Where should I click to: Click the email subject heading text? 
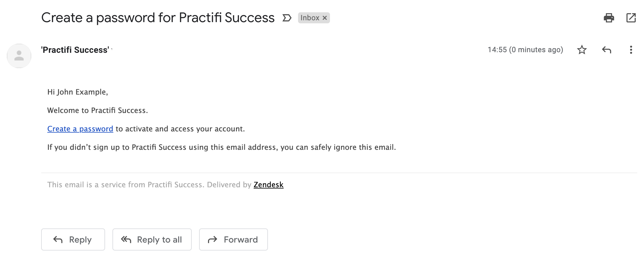coord(158,17)
